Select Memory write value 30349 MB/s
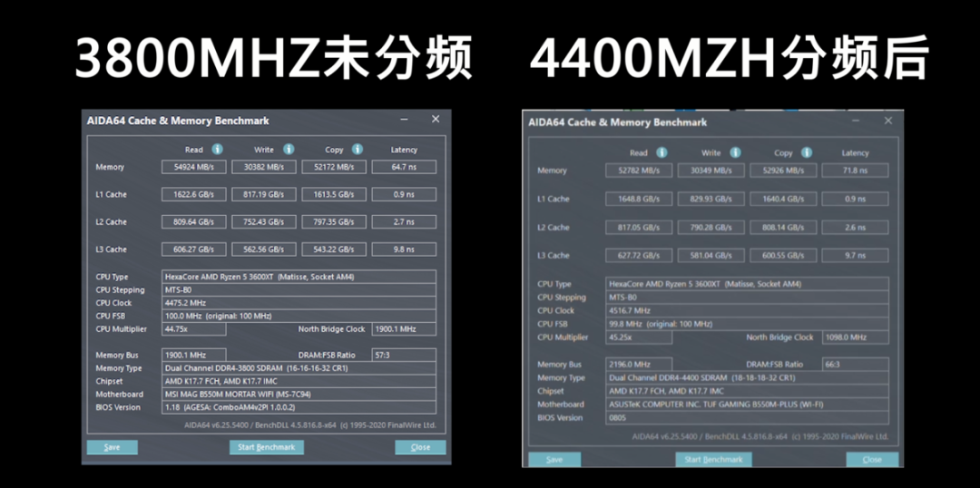The height and width of the screenshot is (488, 980). coord(711,171)
